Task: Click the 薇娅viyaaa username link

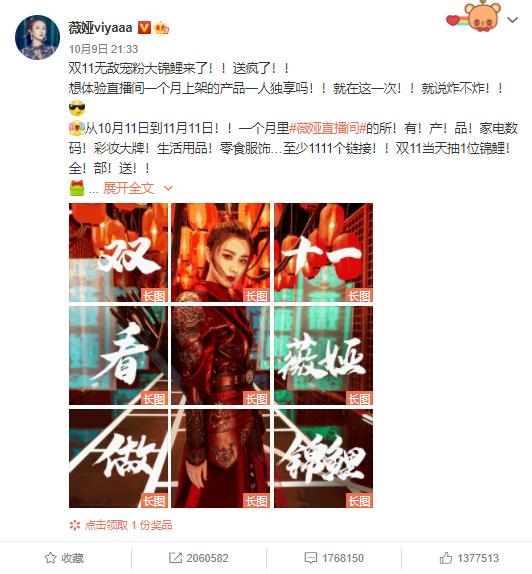Action: pyautogui.click(x=100, y=27)
